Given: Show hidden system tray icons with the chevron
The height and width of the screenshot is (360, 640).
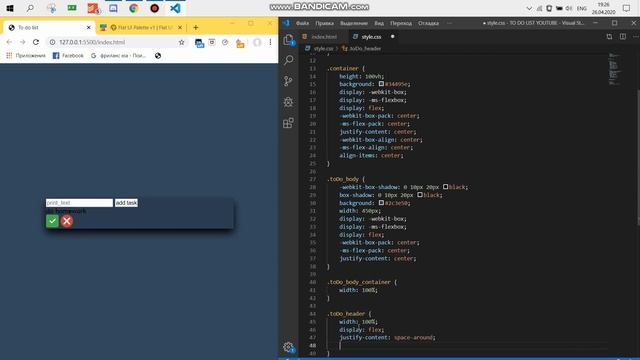Looking at the screenshot, I should 529,8.
